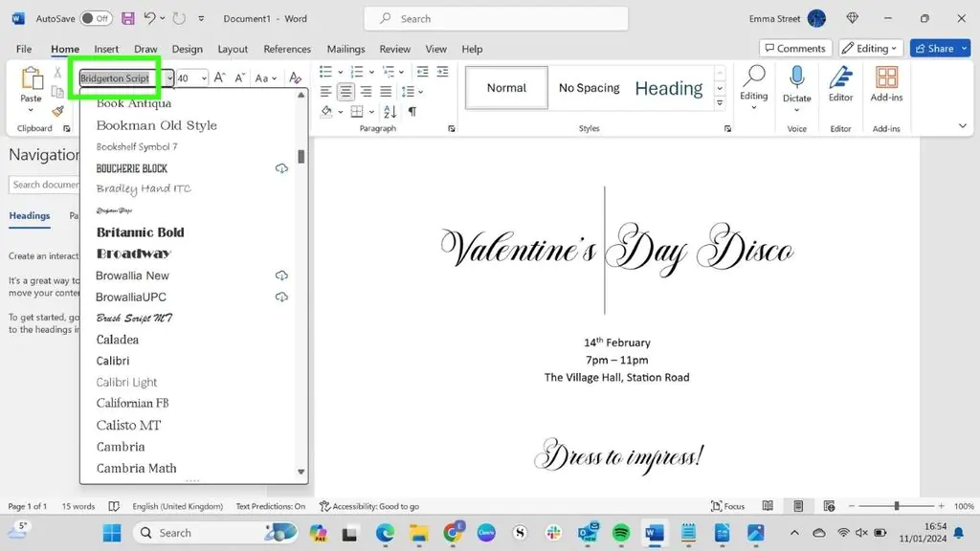Open the font size dropdown
The height and width of the screenshot is (551, 980).
[x=204, y=78]
